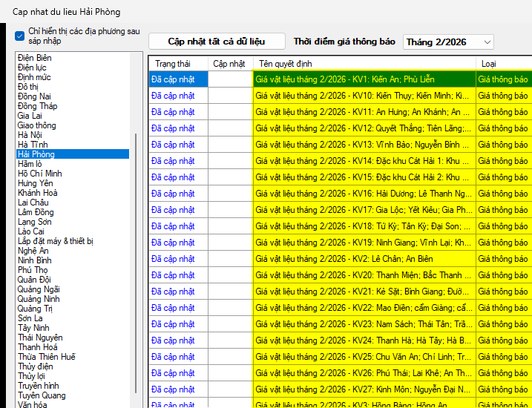Image resolution: width=532 pixels, height=408 pixels.
Task: Click 'Giá thông báo' cell for KV20 row
Action: pyautogui.click(x=503, y=275)
